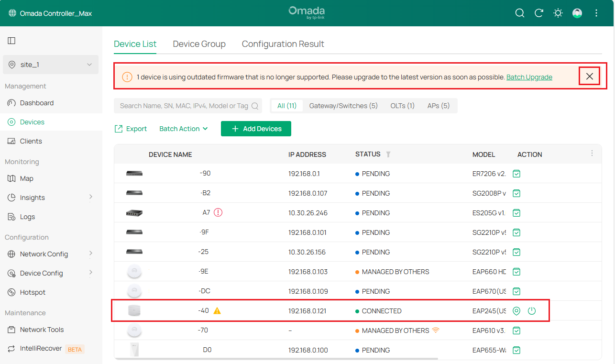Adopt the pending ER7206 gateway

point(516,174)
